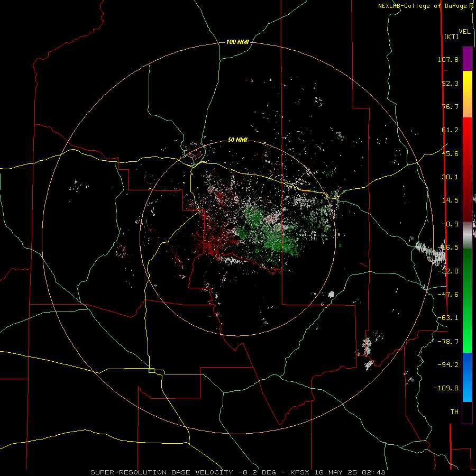Select the -63.1 velocity scale value

pyautogui.click(x=448, y=318)
